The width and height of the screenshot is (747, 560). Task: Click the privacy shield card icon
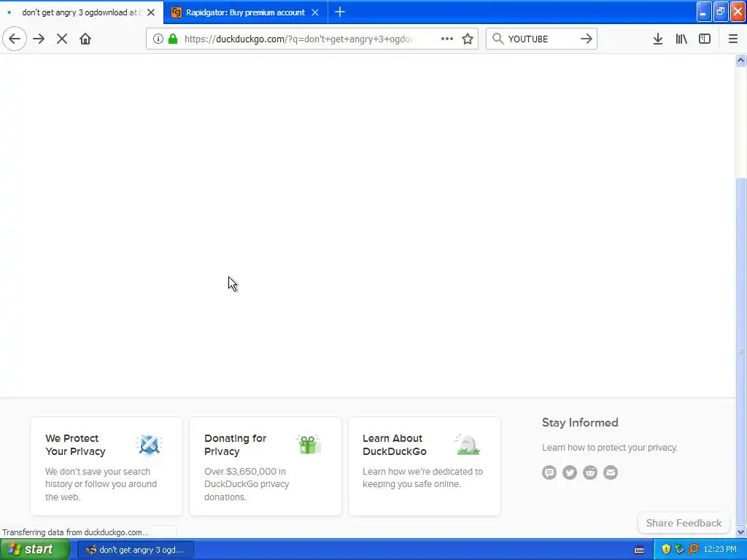coord(149,445)
